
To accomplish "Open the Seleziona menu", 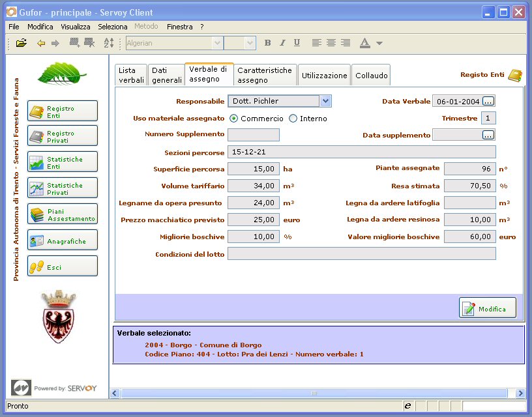I will click(113, 27).
